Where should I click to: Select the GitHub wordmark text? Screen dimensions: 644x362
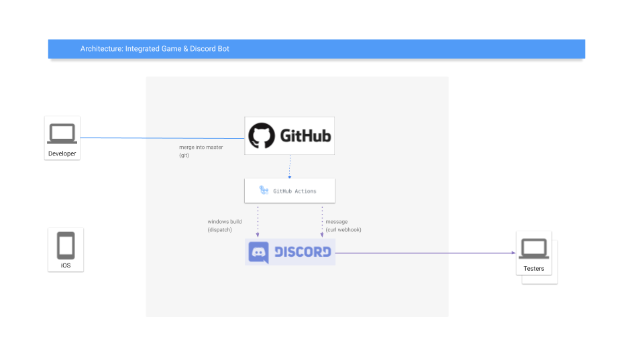point(306,136)
